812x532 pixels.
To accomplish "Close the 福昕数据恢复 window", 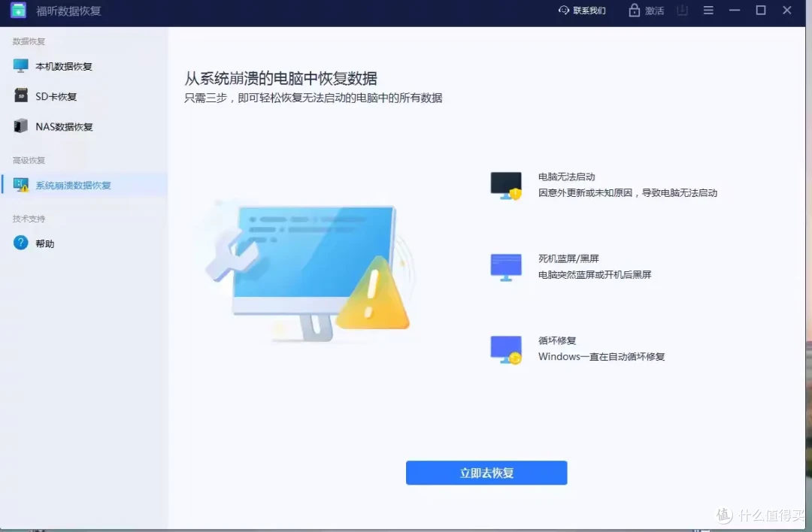I will 786,11.
